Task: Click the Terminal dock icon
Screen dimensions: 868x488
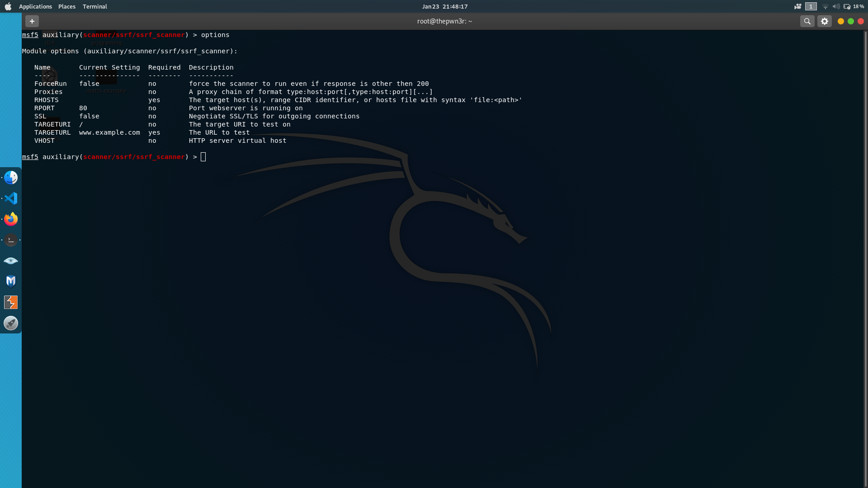Action: [11, 240]
